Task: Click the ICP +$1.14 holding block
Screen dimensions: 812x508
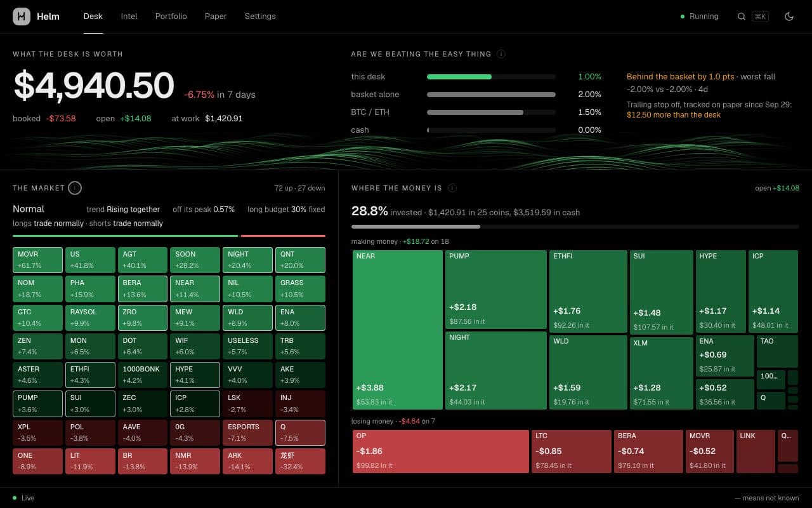Action: coord(773,291)
